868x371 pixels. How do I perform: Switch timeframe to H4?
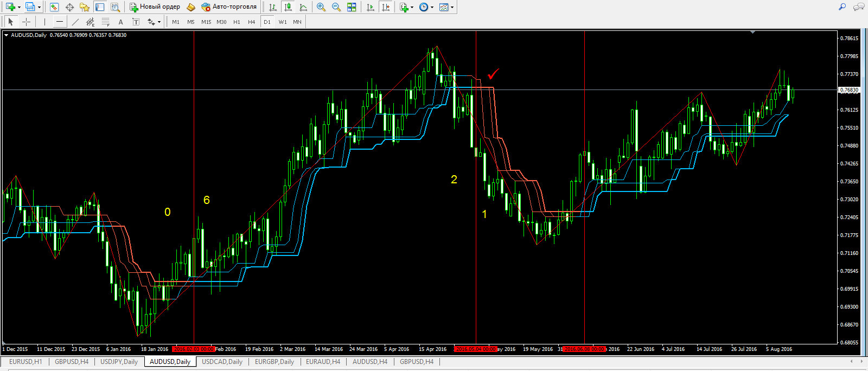pyautogui.click(x=252, y=22)
